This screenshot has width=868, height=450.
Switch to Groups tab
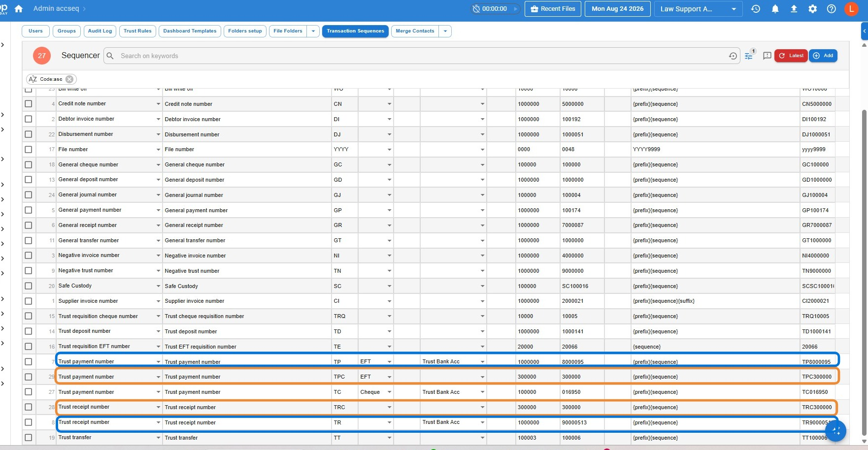[x=67, y=31]
